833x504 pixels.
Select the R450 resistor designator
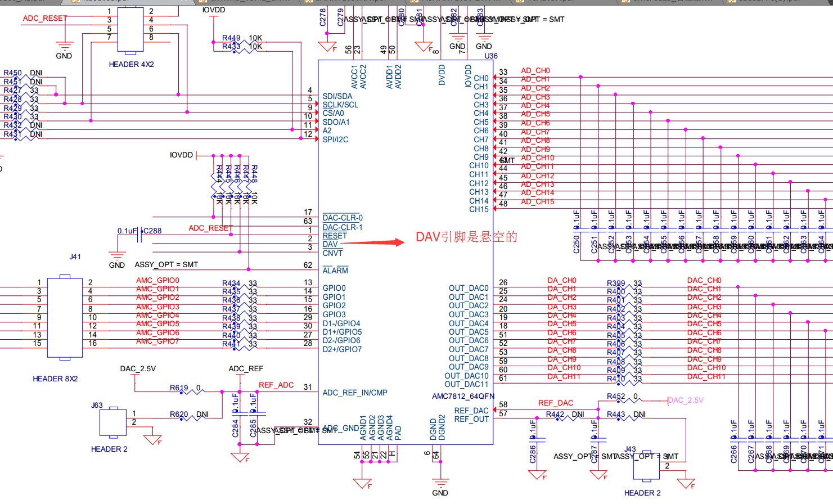click(12, 73)
